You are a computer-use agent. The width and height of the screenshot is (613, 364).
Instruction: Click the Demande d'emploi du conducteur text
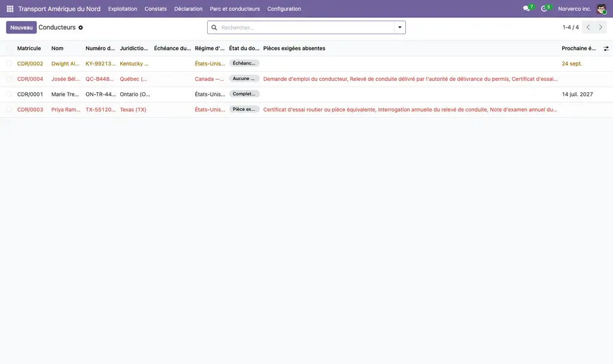[305, 79]
